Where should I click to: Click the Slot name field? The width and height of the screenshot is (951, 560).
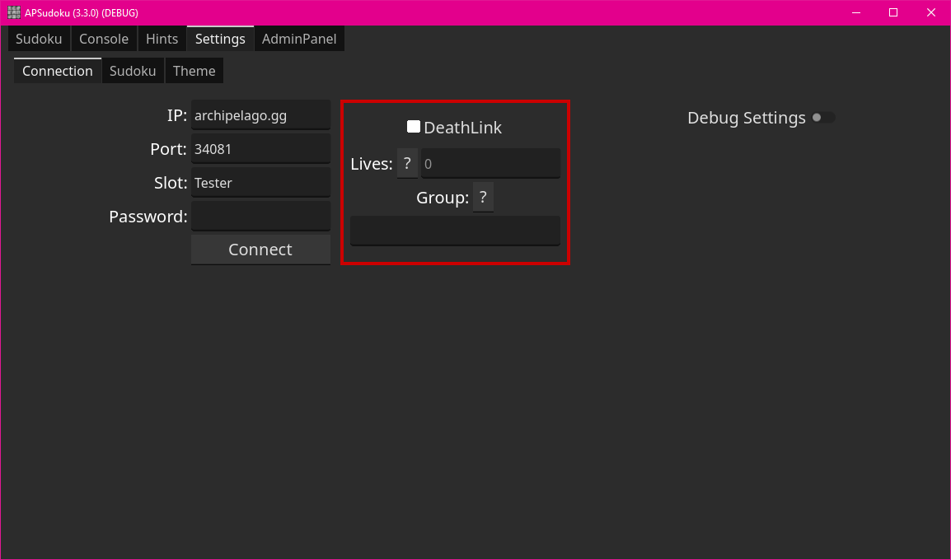[260, 183]
